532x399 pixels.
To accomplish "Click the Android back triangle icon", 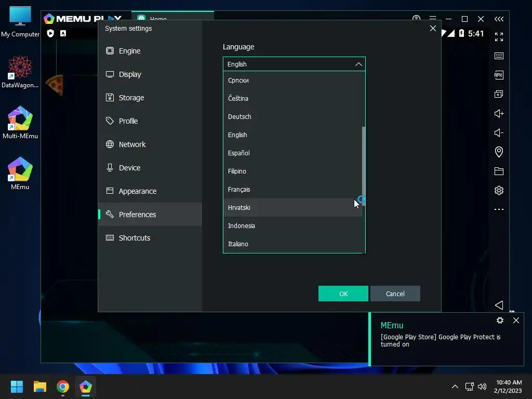I will pyautogui.click(x=499, y=305).
